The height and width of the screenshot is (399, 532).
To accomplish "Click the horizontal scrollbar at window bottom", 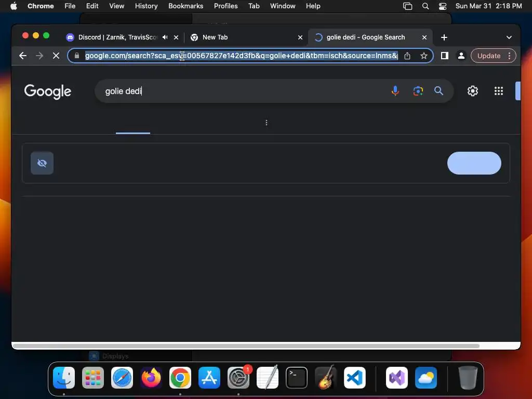I will (246, 346).
